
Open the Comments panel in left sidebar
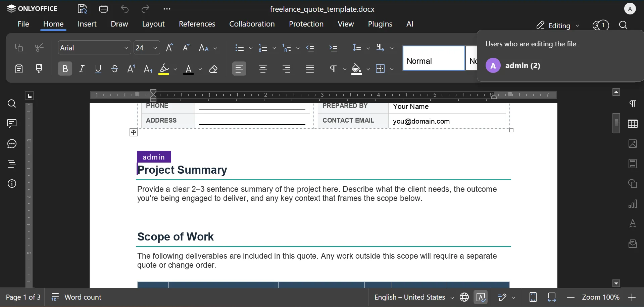tap(12, 124)
